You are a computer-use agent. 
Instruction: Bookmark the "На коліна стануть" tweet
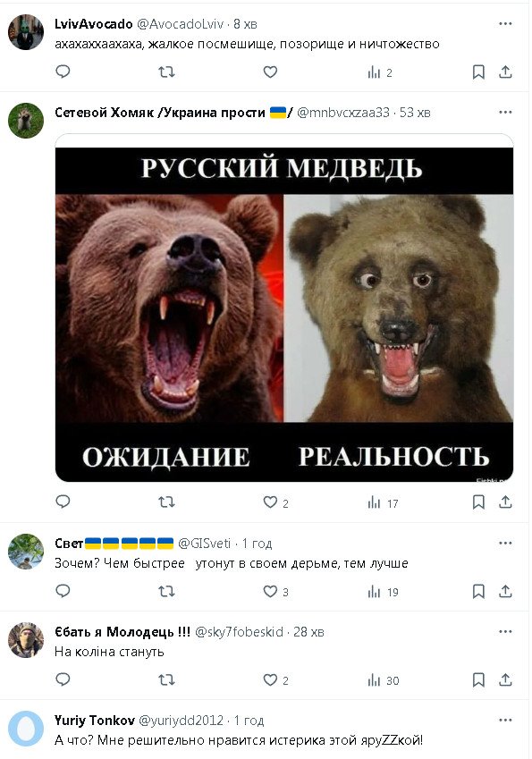coord(478,679)
